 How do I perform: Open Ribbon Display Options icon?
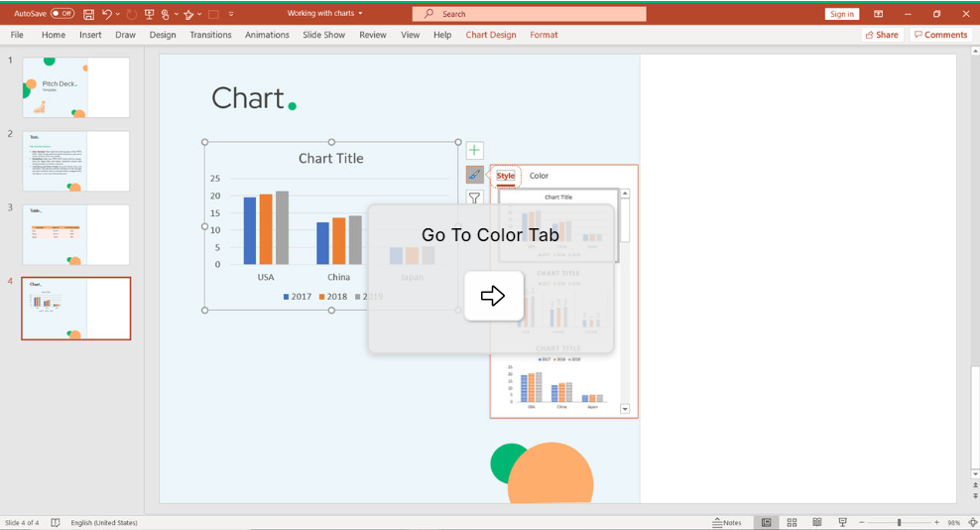click(878, 14)
